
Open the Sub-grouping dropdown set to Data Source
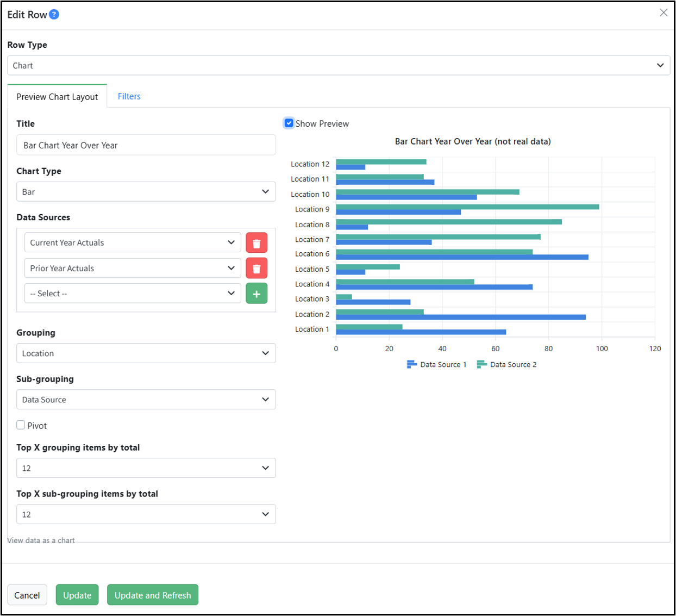point(146,399)
